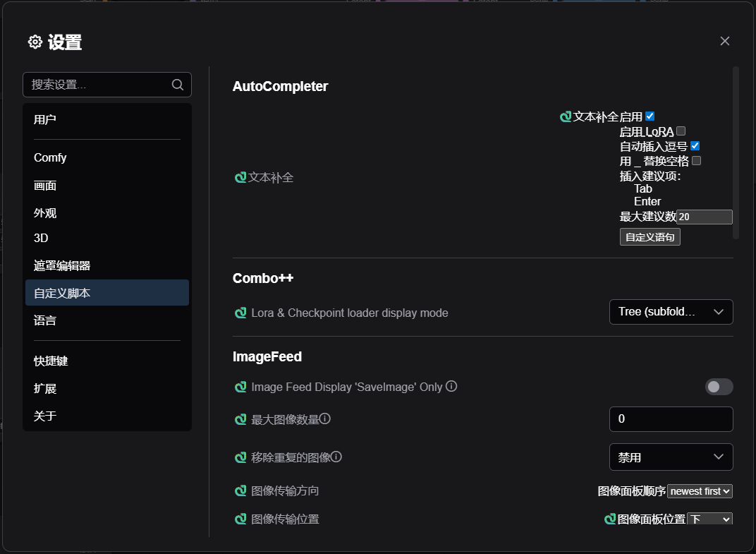Screen dimensions: 756x554
Task: Select the 遮罩编辑器 settings category
Action: [62, 266]
